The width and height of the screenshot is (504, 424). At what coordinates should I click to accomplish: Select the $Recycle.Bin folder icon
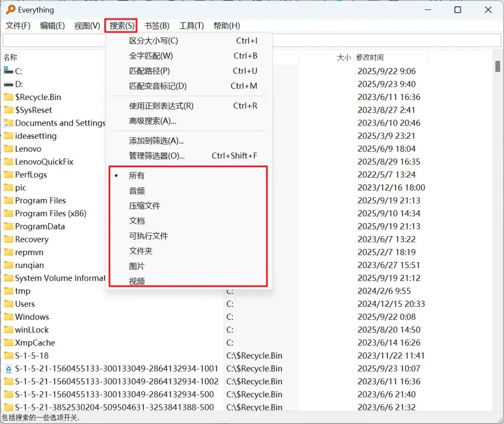point(8,97)
